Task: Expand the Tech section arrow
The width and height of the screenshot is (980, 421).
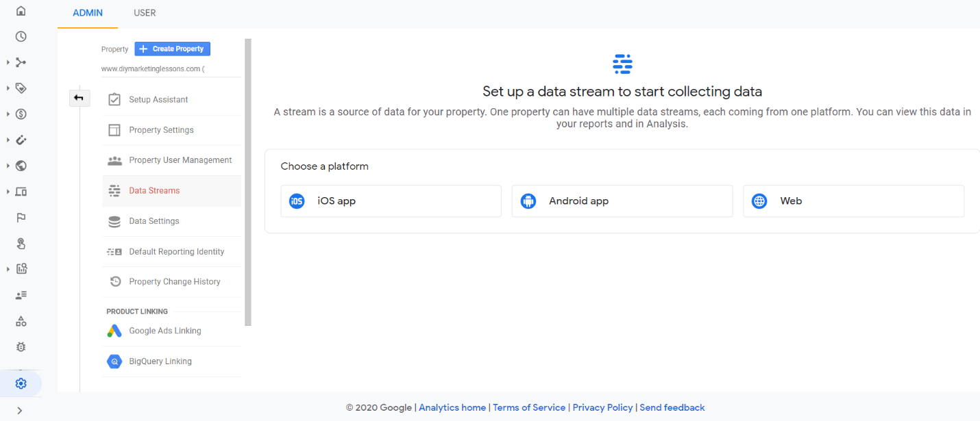Action: [8, 192]
